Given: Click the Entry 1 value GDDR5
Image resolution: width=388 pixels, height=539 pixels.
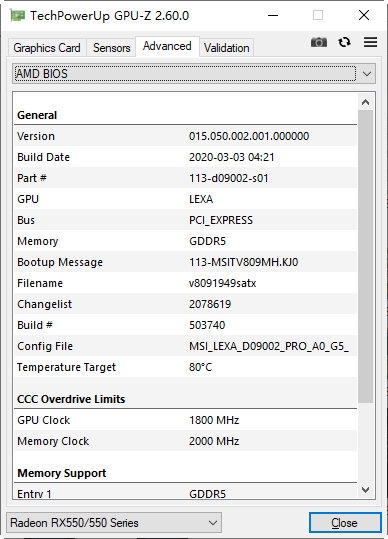Looking at the screenshot, I should [x=207, y=494].
